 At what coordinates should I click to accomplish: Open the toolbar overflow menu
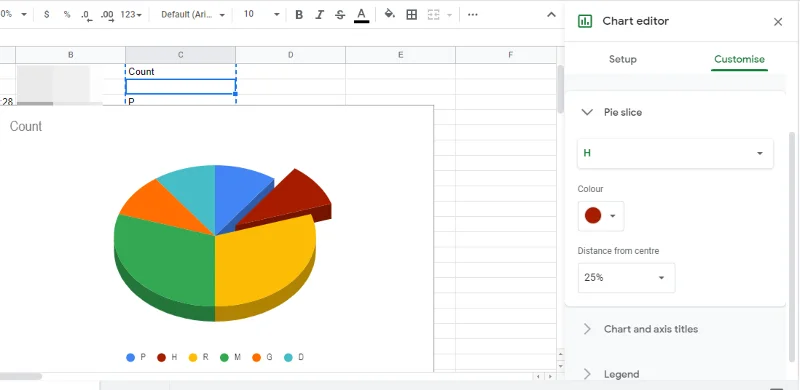coord(473,15)
